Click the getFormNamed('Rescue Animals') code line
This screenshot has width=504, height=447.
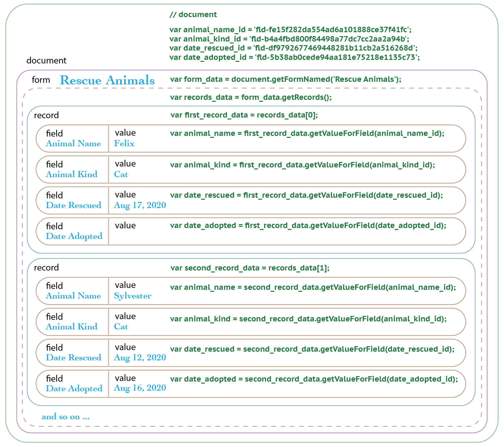pyautogui.click(x=286, y=79)
